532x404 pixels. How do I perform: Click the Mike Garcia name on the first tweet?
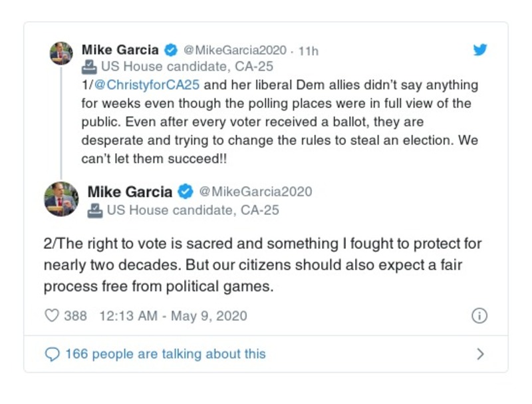(x=120, y=51)
